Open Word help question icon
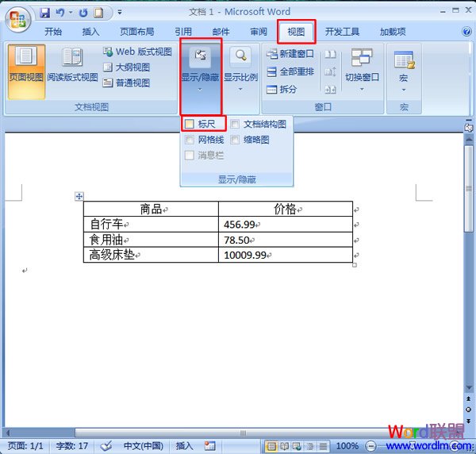Image resolution: width=476 pixels, height=454 pixels. coord(466,31)
